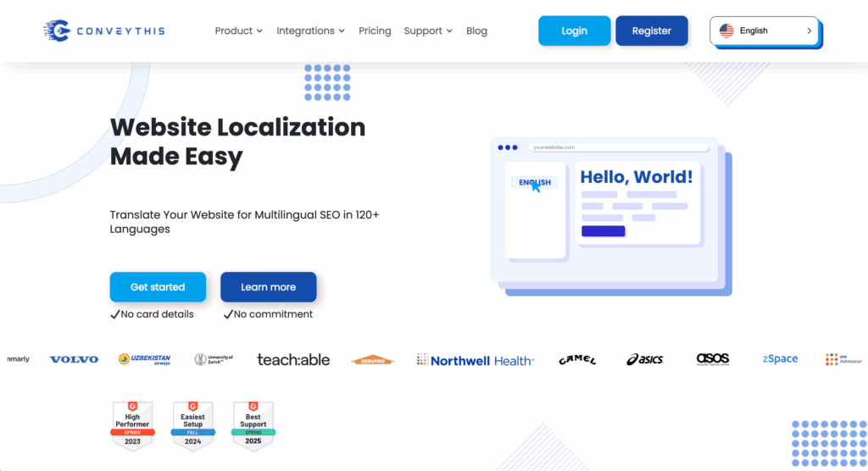Click the Get started button
The height and width of the screenshot is (471, 868).
tap(158, 286)
